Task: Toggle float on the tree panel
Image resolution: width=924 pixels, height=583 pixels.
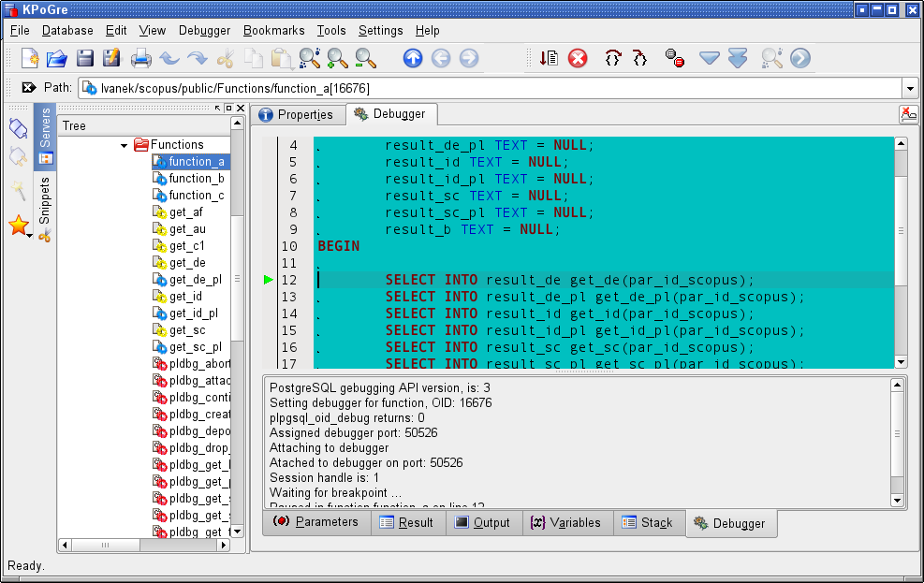Action: tap(227, 109)
